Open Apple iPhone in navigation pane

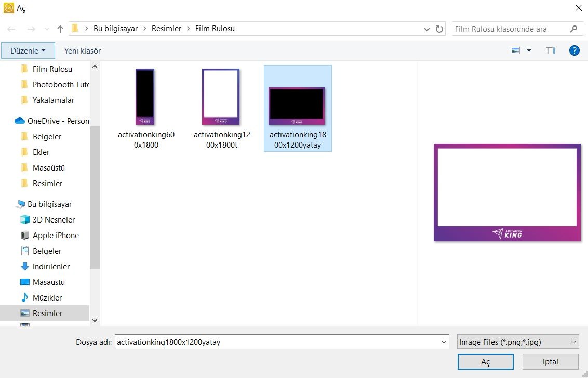(55, 235)
